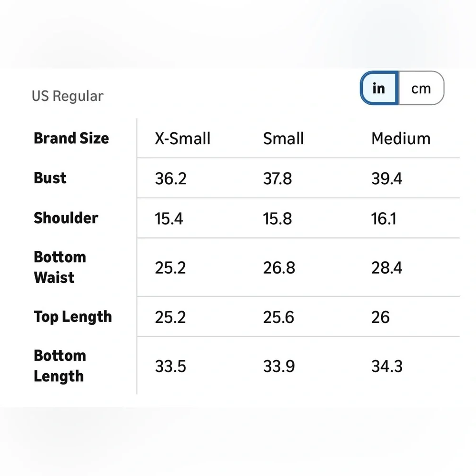
Task: Select the X-Small column header
Action: (x=182, y=139)
